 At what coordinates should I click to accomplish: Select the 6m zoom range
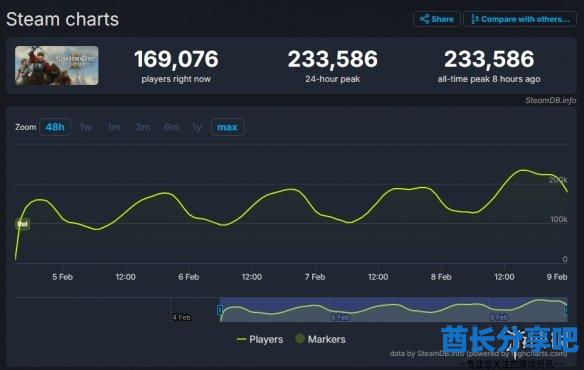(171, 127)
